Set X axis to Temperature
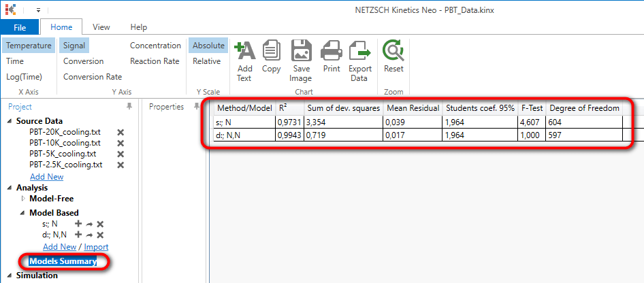The image size is (644, 283). click(x=29, y=46)
